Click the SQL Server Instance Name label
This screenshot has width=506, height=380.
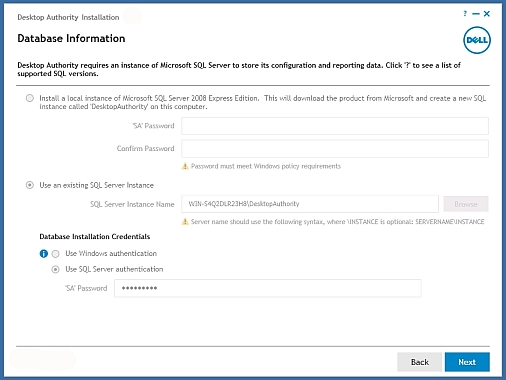[x=132, y=204]
